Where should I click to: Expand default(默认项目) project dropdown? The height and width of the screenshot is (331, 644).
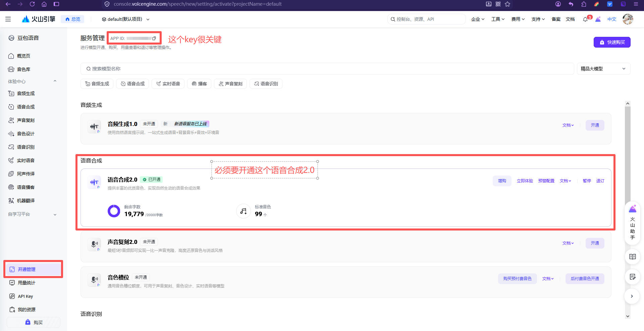click(126, 19)
